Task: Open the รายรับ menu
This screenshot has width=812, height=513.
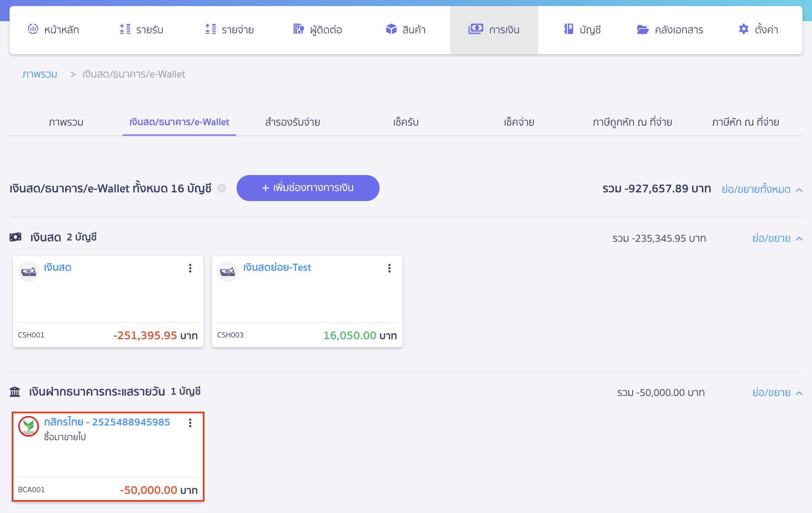Action: point(142,29)
